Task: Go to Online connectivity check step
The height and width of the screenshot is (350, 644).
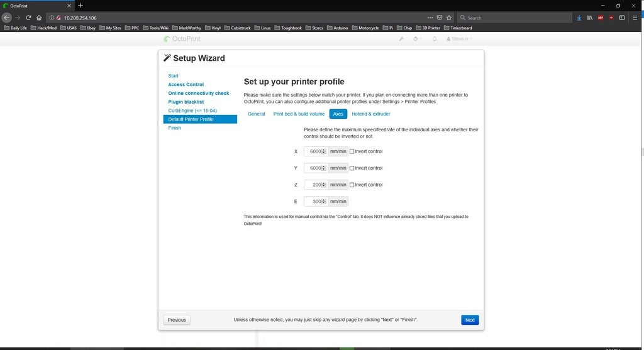Action: pyautogui.click(x=198, y=93)
